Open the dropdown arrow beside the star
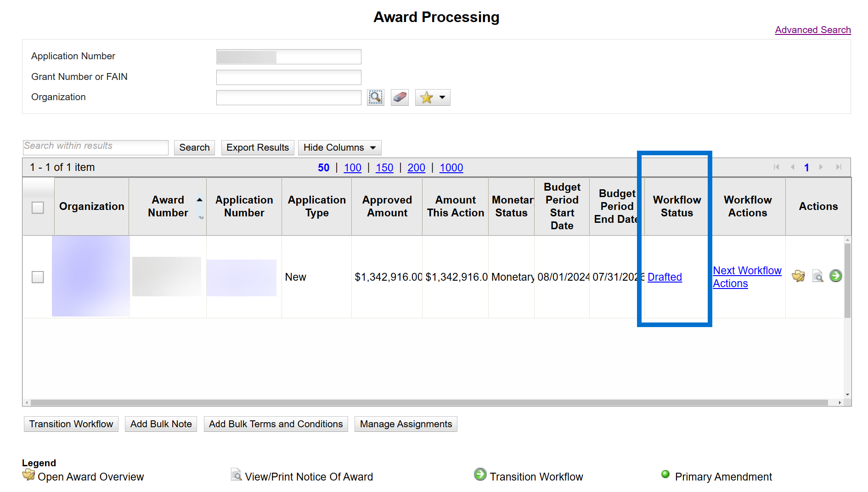 pyautogui.click(x=442, y=97)
